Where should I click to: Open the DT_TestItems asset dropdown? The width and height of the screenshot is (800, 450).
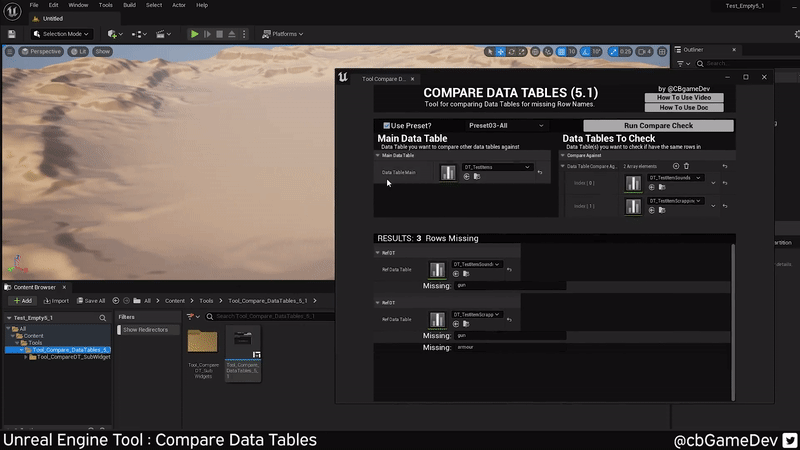tap(498, 167)
